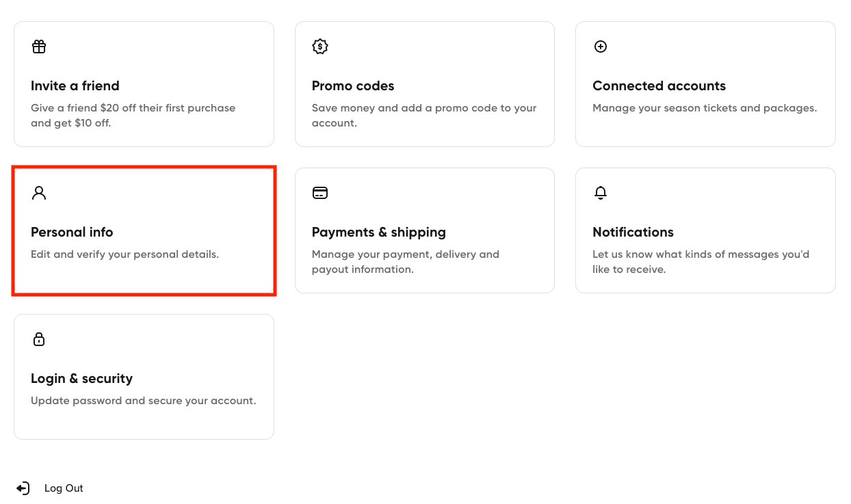Click the gift icon on Invite a friend
Viewport: 851px width, 504px height.
point(39,47)
